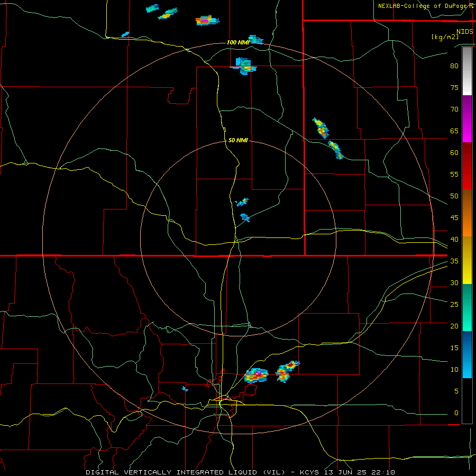
Task: Click the green segment of color bar
Action: tap(467, 307)
